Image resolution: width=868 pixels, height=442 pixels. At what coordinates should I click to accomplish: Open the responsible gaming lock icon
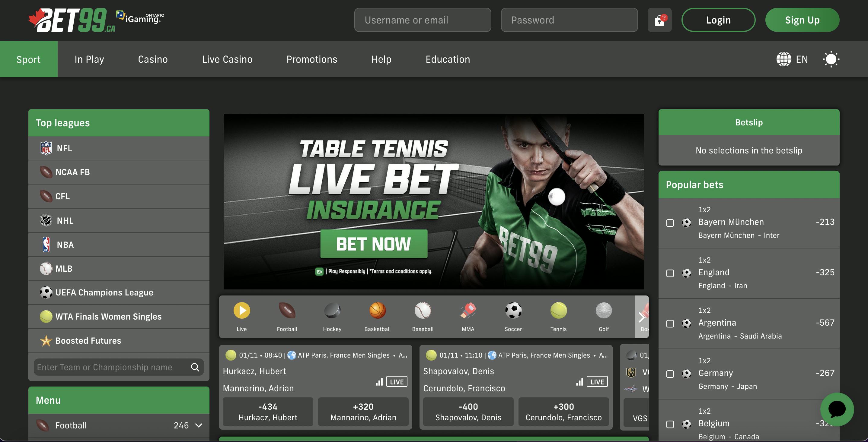[x=659, y=20]
